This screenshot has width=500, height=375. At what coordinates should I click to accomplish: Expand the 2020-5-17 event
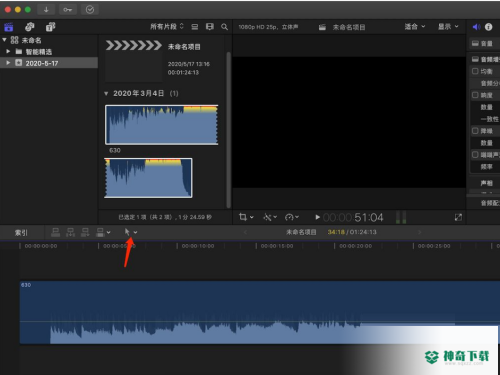pyautogui.click(x=8, y=63)
